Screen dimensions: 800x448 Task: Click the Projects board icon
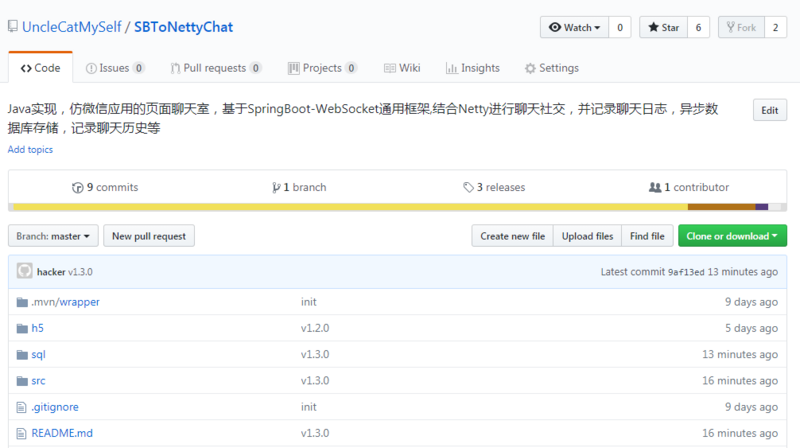point(293,68)
